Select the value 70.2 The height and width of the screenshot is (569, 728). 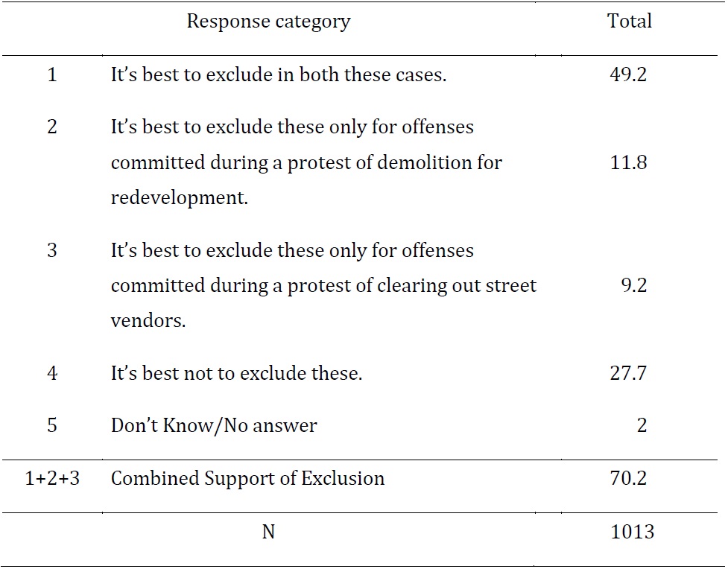628,478
